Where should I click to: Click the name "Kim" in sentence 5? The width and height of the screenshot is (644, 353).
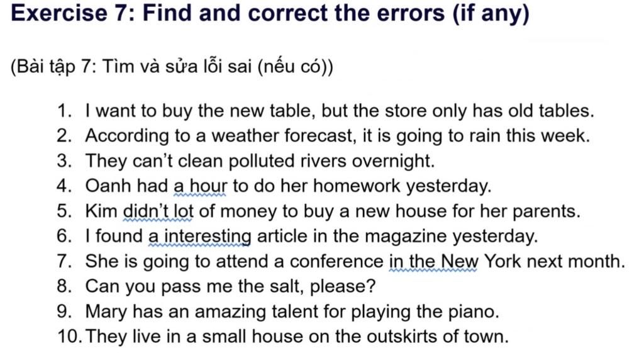tap(101, 211)
